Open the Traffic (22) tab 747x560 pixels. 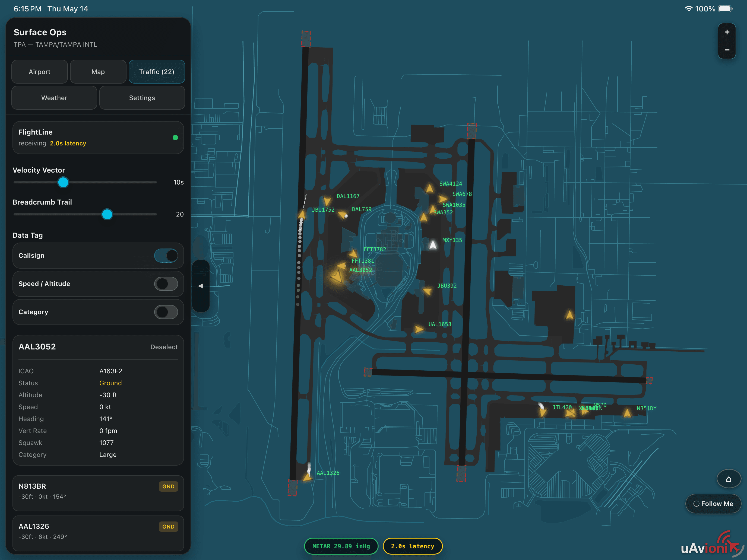pos(157,72)
